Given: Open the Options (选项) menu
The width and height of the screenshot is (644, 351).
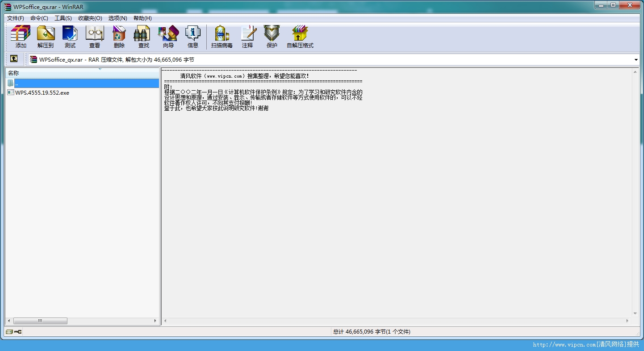Looking at the screenshot, I should (x=118, y=18).
